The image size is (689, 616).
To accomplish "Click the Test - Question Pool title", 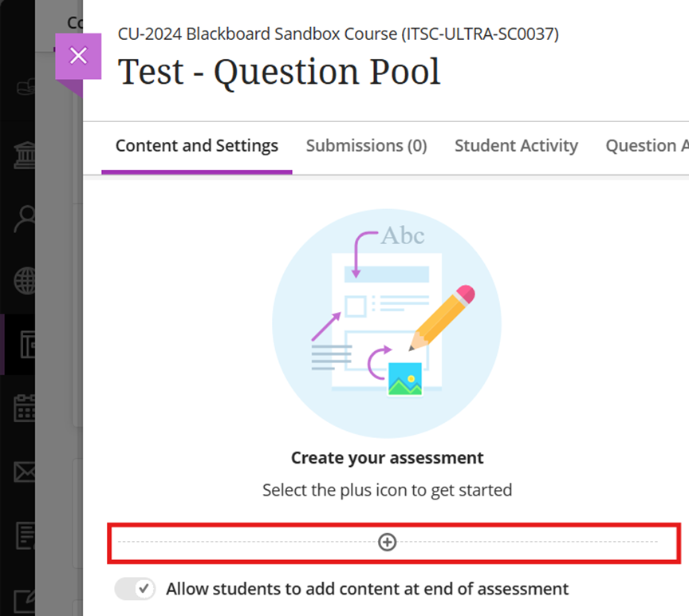I will pos(279,72).
